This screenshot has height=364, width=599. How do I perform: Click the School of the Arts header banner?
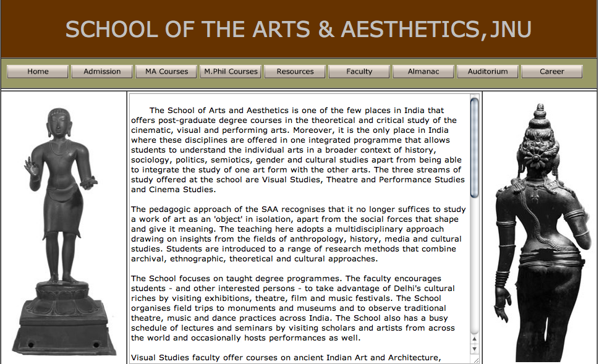click(299, 28)
